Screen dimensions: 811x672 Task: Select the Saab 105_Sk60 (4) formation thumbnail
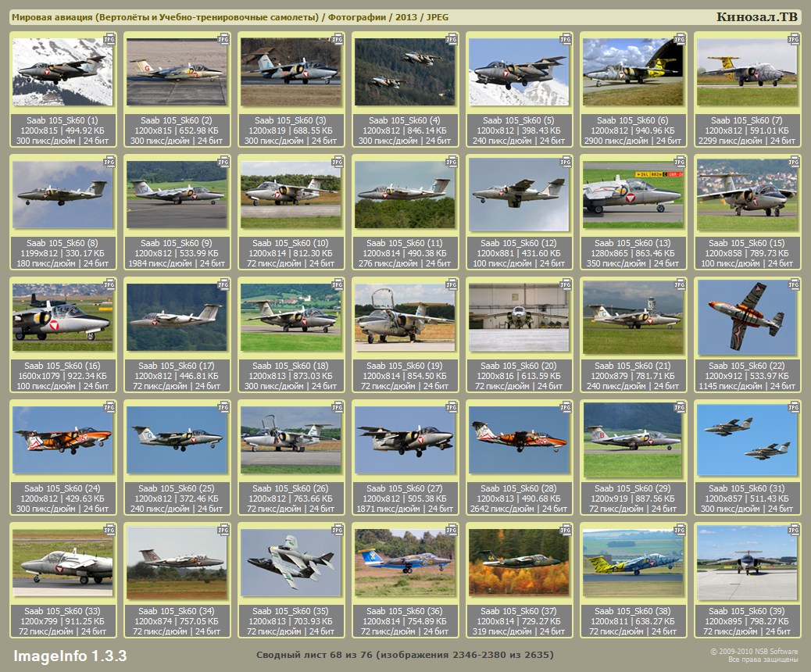405,72
